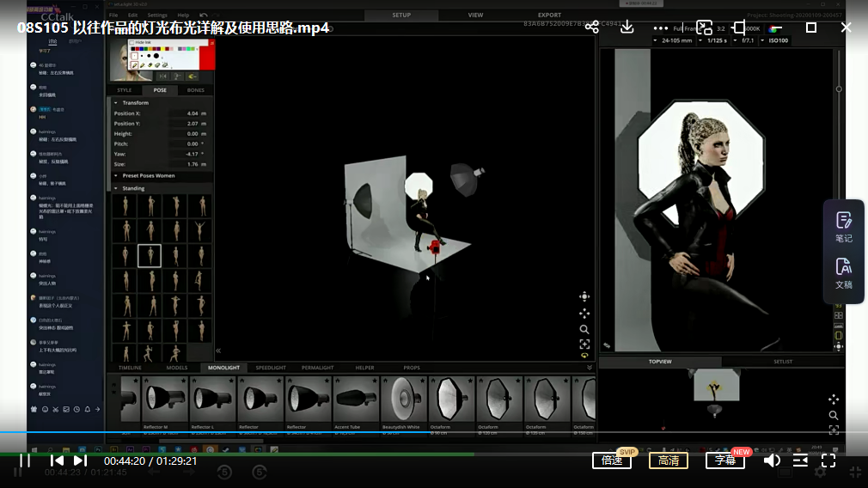This screenshot has height=488, width=868.
Task: Download the video using the download icon
Action: (627, 27)
